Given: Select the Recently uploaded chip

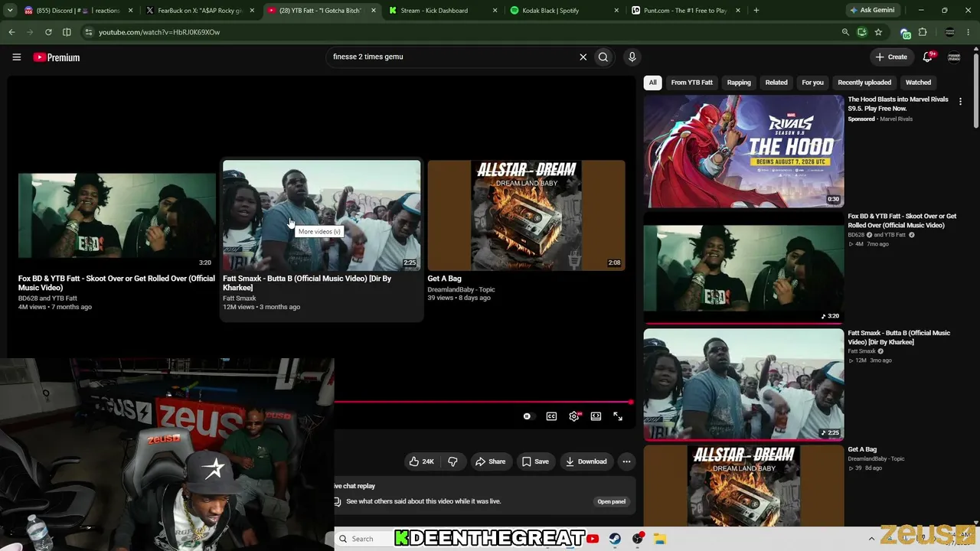Looking at the screenshot, I should (x=864, y=83).
